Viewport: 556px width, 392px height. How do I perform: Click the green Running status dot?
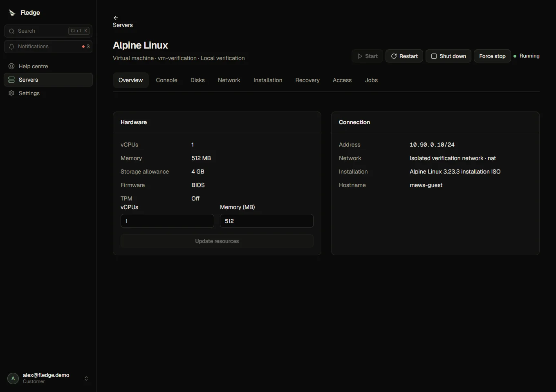tap(515, 56)
